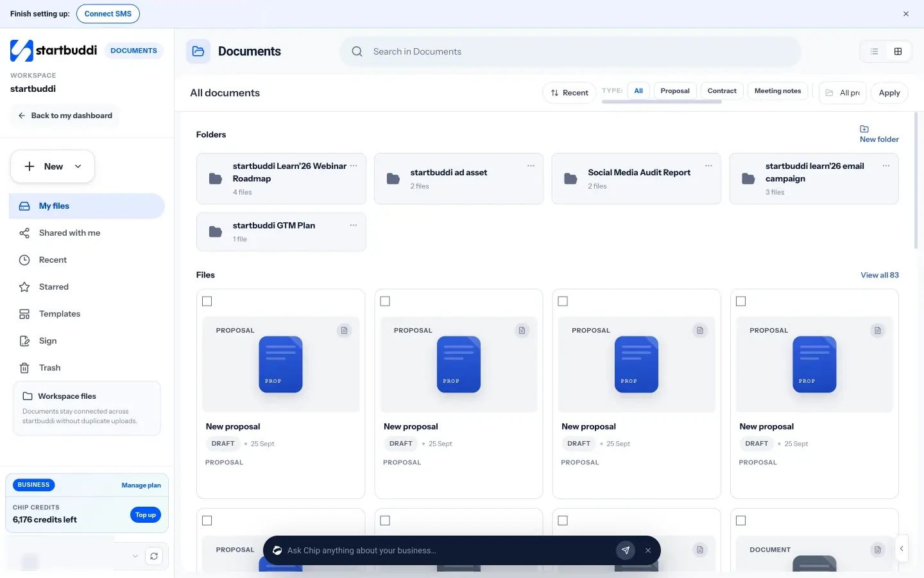This screenshot has height=578, width=924.
Task: Click the DOCUMENTS badge next to logo
Action: (133, 51)
